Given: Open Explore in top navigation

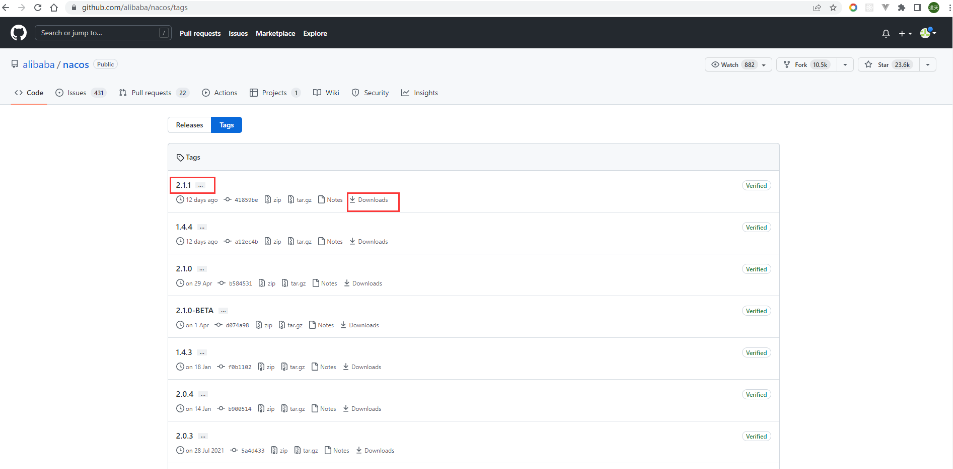Looking at the screenshot, I should pyautogui.click(x=315, y=34).
